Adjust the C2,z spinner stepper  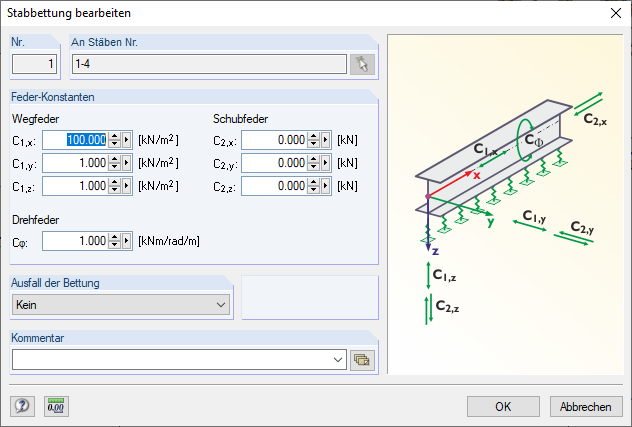point(314,186)
